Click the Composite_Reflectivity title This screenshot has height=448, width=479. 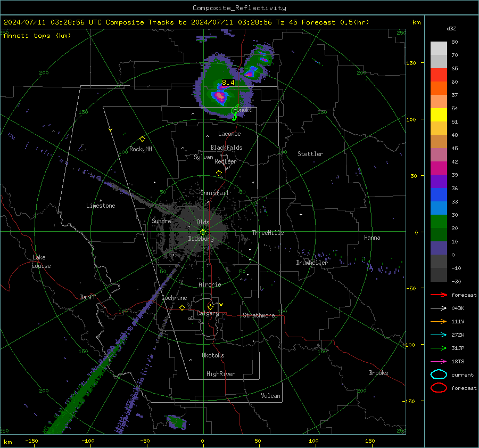click(x=240, y=8)
